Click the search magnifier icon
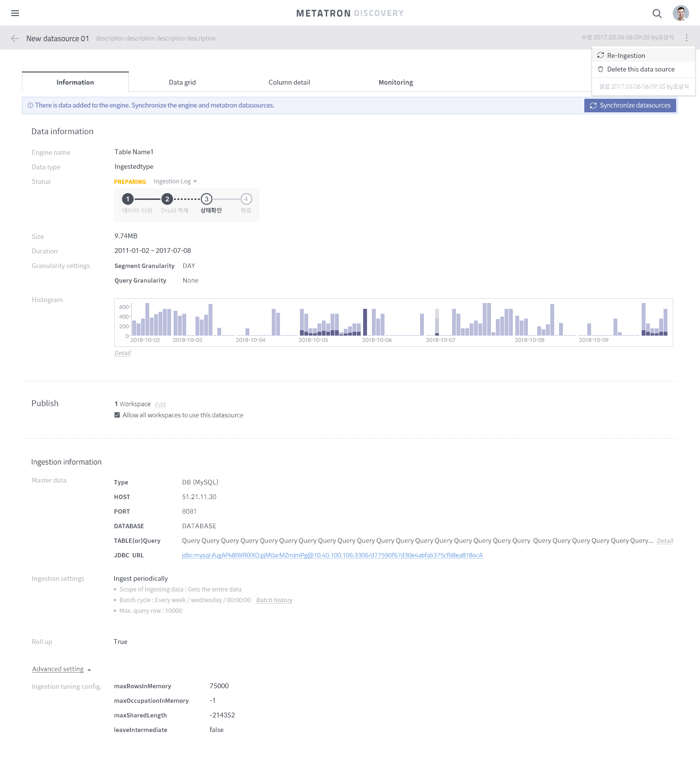Screen dimensions: 700x769 [x=657, y=14]
